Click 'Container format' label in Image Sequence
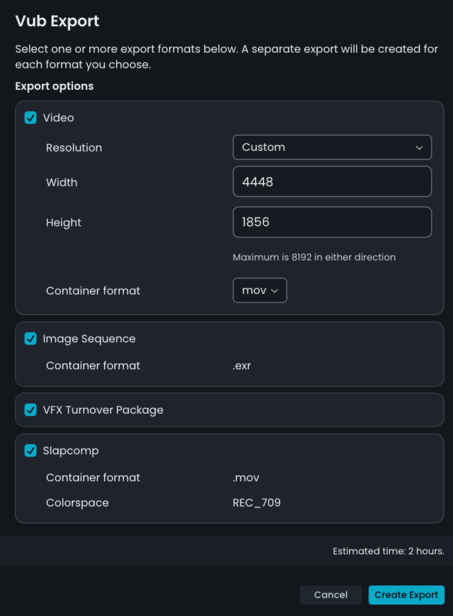The width and height of the screenshot is (453, 616). coord(93,366)
